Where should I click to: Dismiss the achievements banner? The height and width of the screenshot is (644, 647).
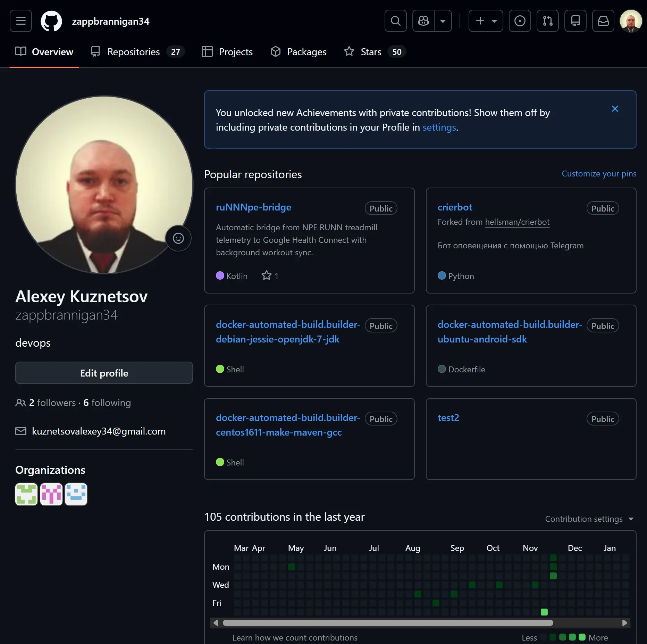tap(615, 108)
